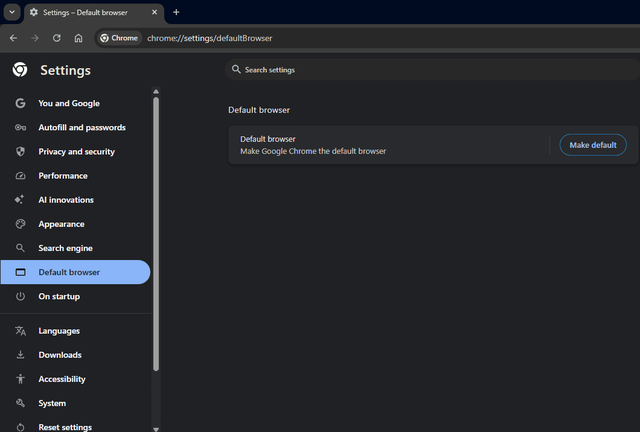Open the Performance gauge icon

(x=20, y=176)
